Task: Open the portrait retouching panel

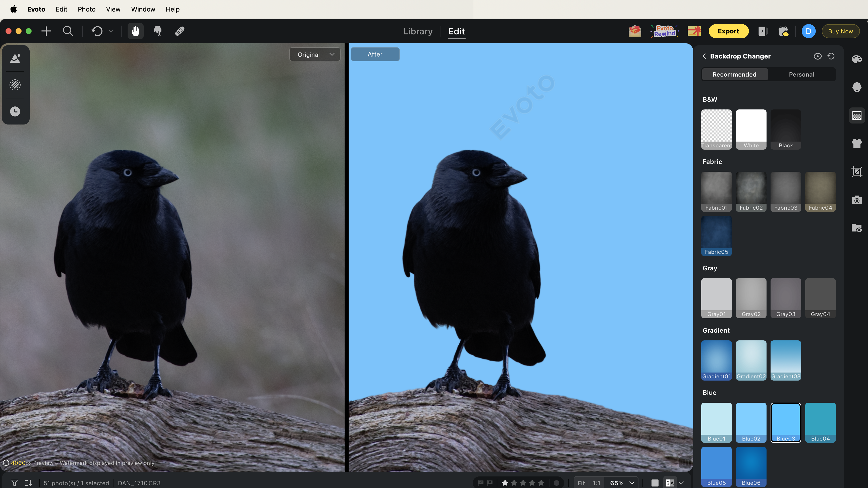Action: pos(857,87)
